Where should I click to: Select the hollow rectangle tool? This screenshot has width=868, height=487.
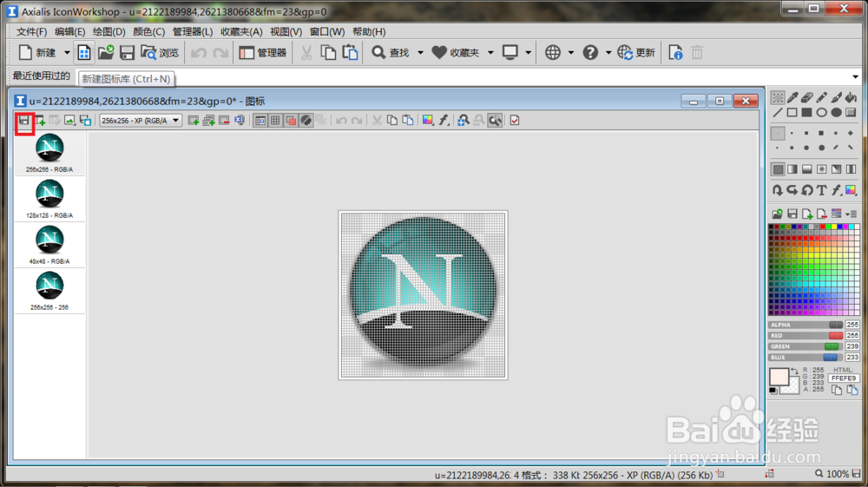click(x=792, y=112)
